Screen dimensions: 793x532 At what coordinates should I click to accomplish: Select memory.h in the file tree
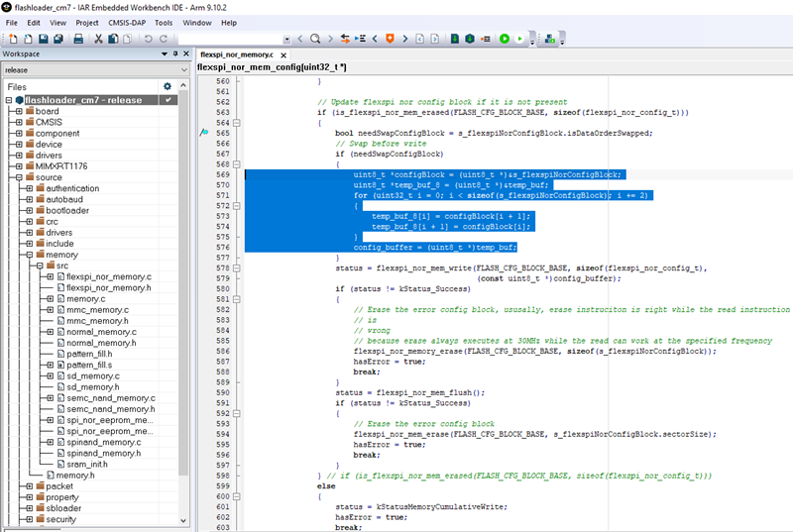pyautogui.click(x=75, y=476)
